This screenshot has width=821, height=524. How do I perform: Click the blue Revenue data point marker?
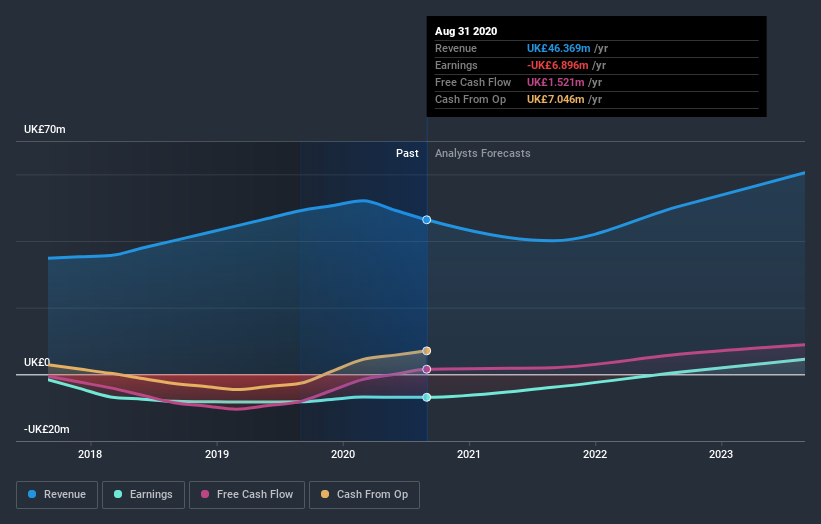tap(427, 220)
